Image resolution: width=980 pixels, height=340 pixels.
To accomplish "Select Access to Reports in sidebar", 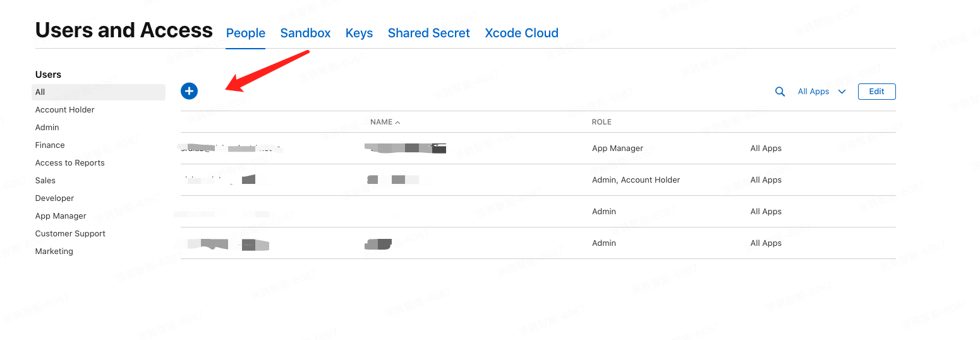I will [70, 163].
